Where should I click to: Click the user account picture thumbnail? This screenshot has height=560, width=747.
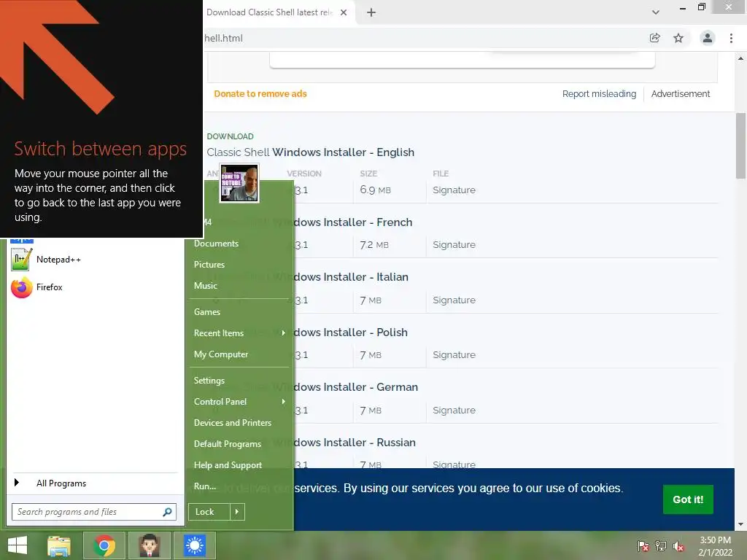pyautogui.click(x=239, y=183)
